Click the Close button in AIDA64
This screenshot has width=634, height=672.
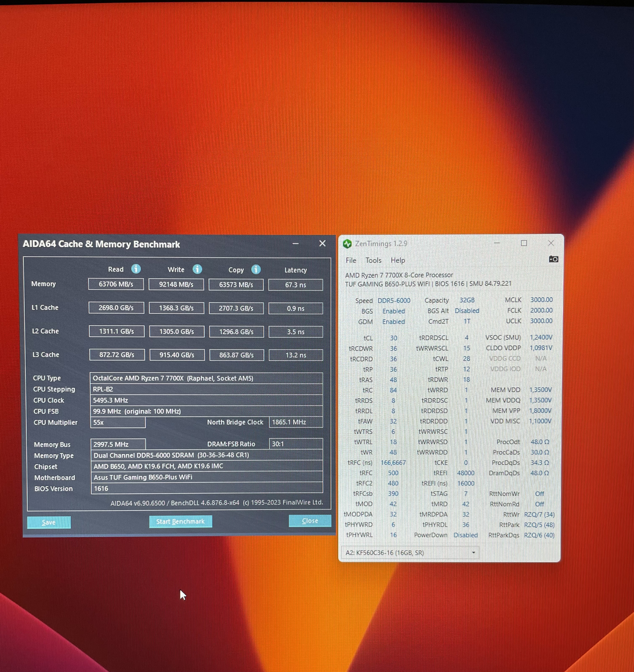[x=310, y=521]
